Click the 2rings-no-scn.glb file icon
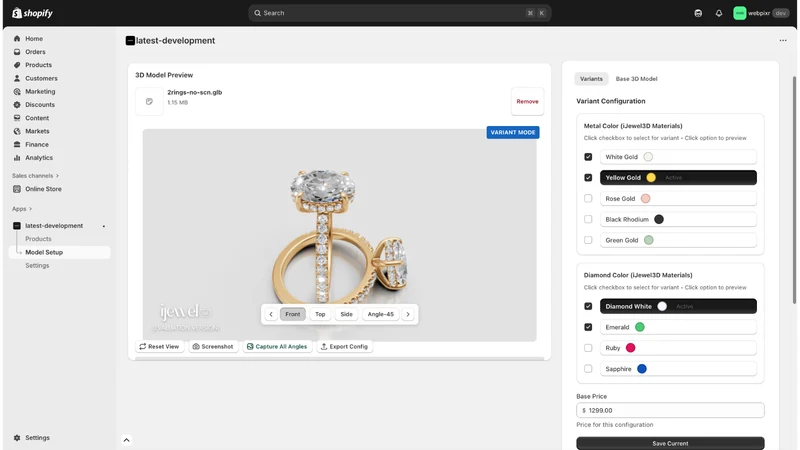Viewport: 800px width, 450px height. pyautogui.click(x=149, y=101)
